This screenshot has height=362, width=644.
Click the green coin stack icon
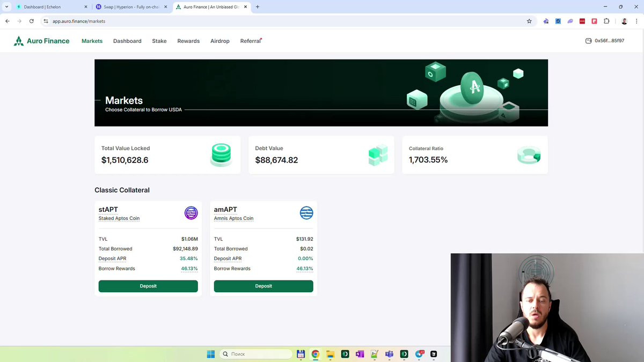(x=221, y=154)
